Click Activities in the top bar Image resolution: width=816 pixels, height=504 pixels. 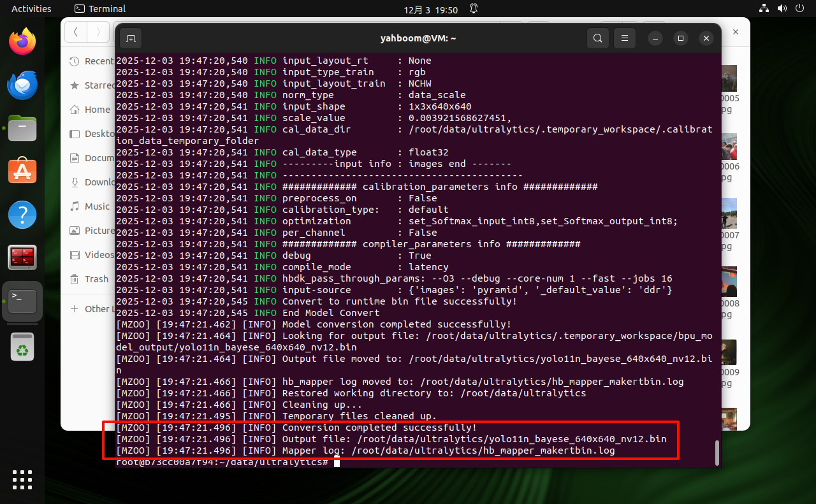tap(31, 9)
